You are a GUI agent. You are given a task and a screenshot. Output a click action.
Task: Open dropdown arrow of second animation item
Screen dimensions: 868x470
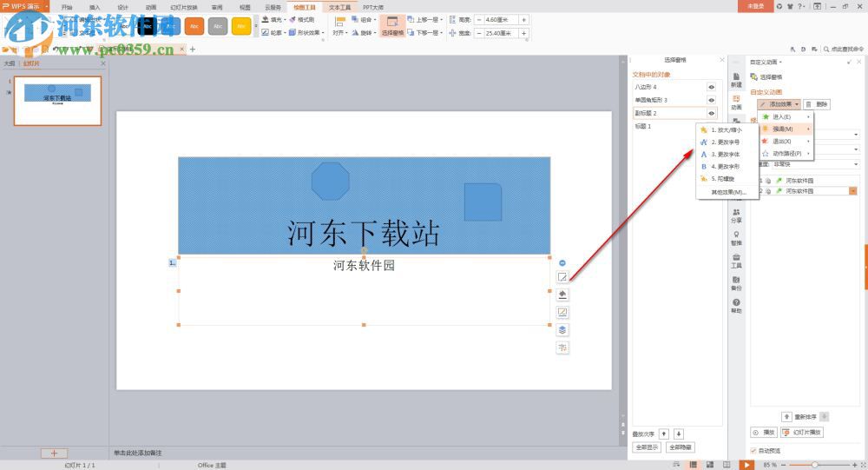853,191
